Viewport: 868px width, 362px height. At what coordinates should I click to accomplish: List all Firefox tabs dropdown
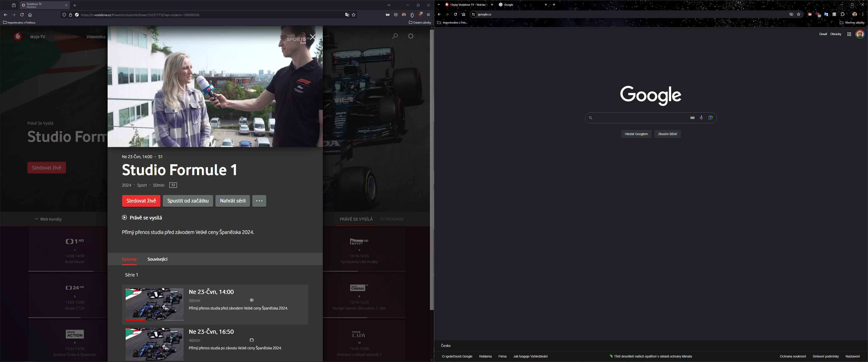coord(389,5)
